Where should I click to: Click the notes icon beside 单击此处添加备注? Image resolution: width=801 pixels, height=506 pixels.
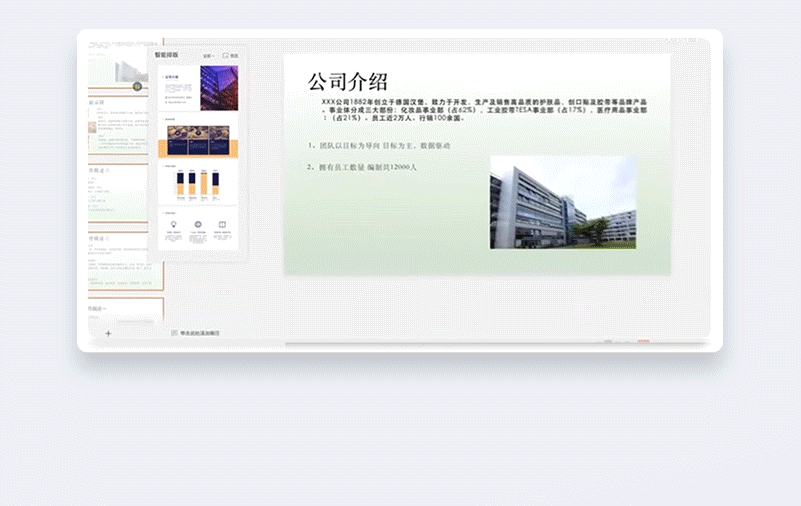[174, 333]
